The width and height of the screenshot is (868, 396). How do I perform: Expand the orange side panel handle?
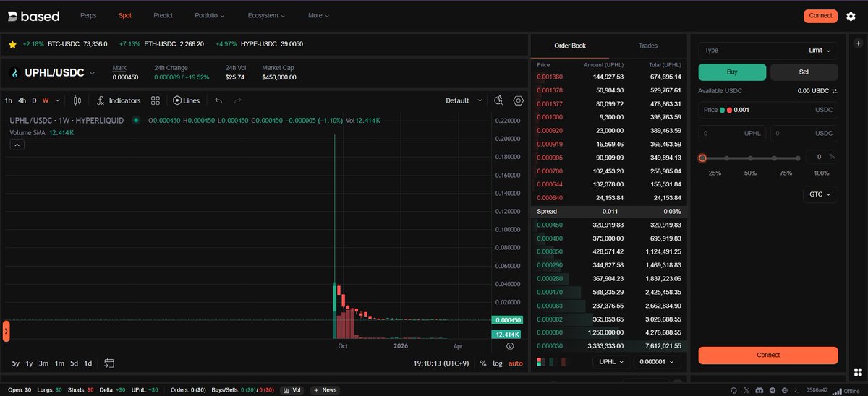click(x=6, y=331)
